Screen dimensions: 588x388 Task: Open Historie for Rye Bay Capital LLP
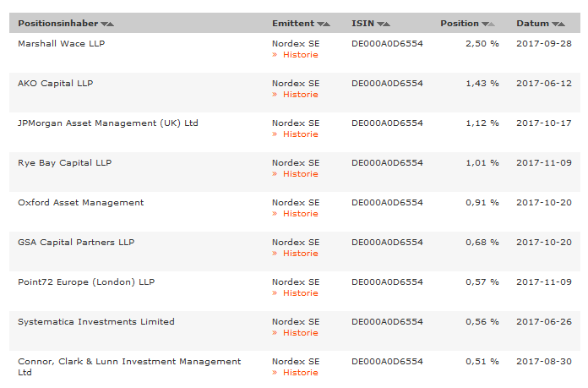tap(300, 174)
